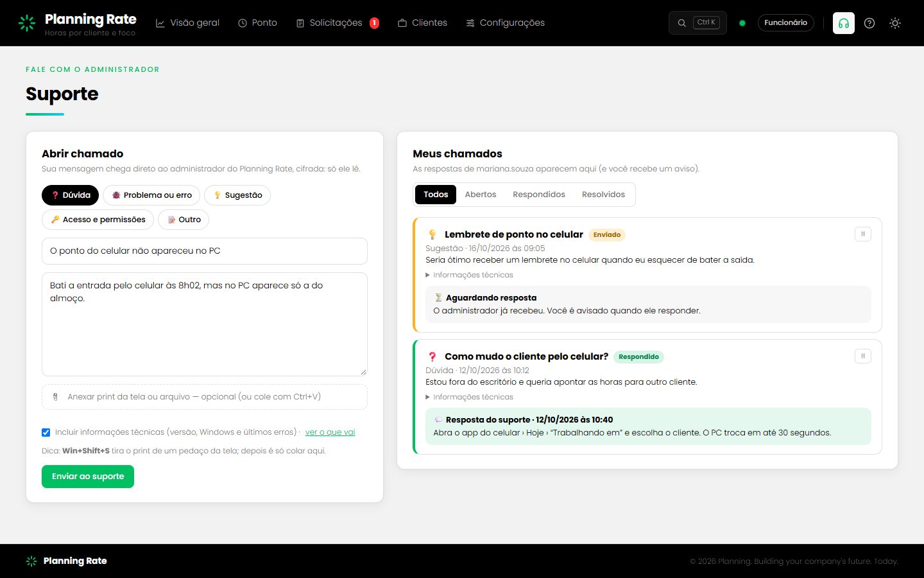
Task: Click the headphones support icon
Action: (x=843, y=23)
